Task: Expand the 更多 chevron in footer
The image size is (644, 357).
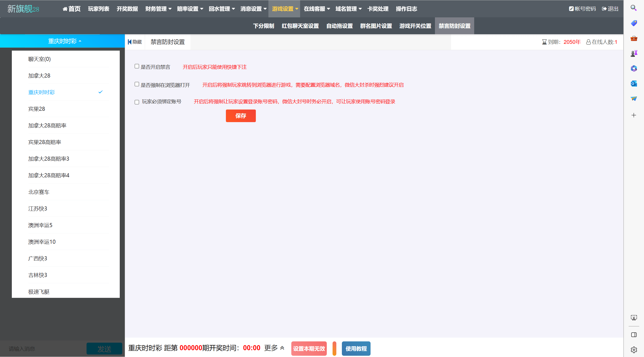Action: pos(282,348)
